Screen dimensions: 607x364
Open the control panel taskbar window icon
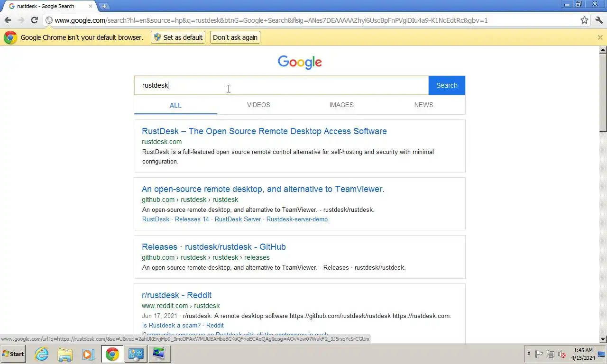[x=136, y=354]
